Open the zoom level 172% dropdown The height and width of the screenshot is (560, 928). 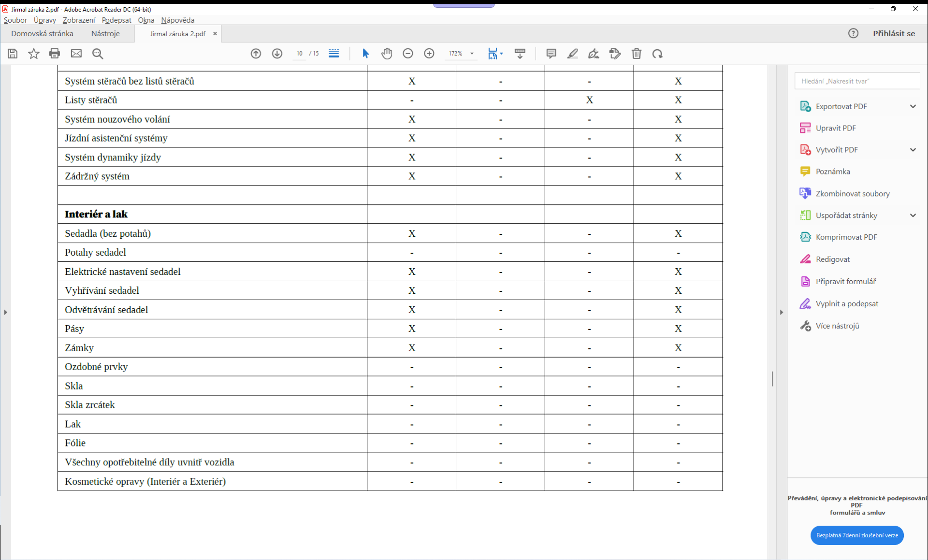[x=472, y=54]
